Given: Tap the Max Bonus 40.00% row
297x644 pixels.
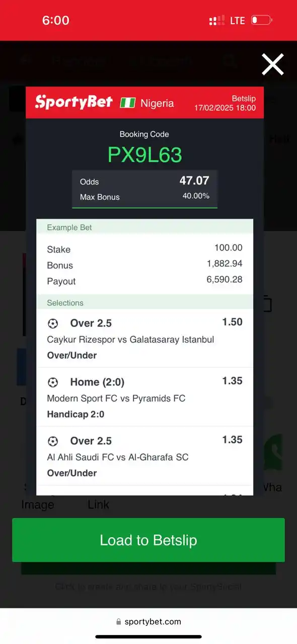Looking at the screenshot, I should coord(145,197).
